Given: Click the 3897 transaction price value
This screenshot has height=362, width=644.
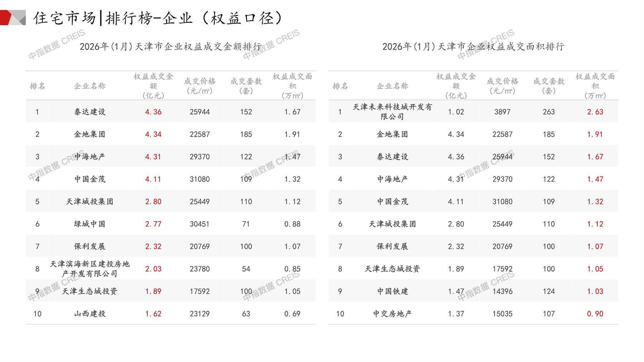Looking at the screenshot, I should 502,112.
